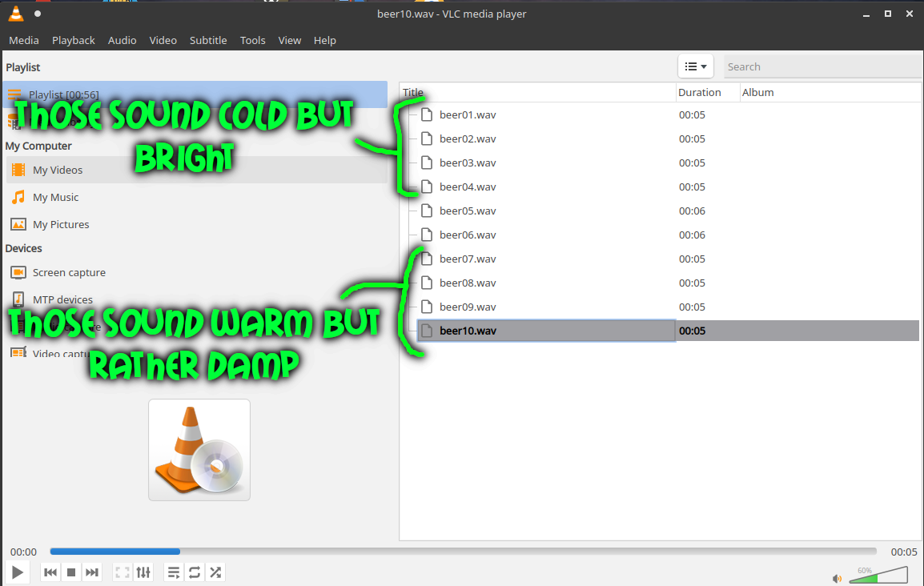Open the Tools menu
924x586 pixels.
click(x=252, y=40)
